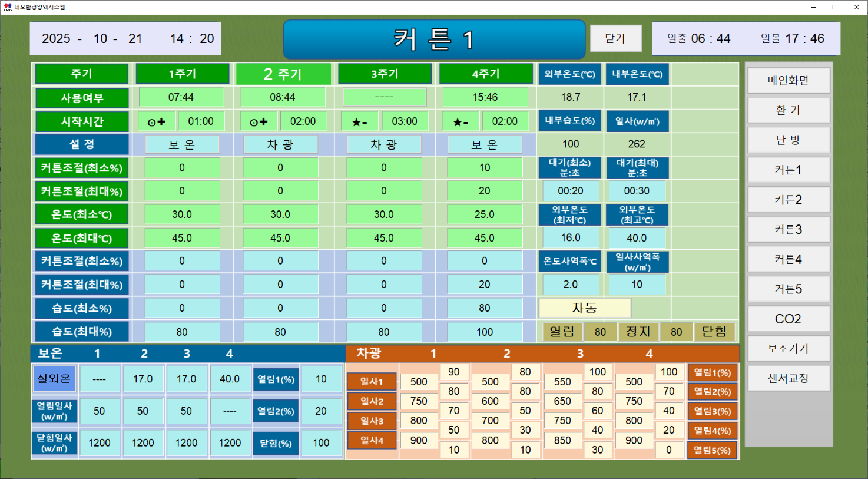868x479 pixels.
Task: Edit the 4주기 습도(최소%) value 80
Action: click(x=485, y=308)
